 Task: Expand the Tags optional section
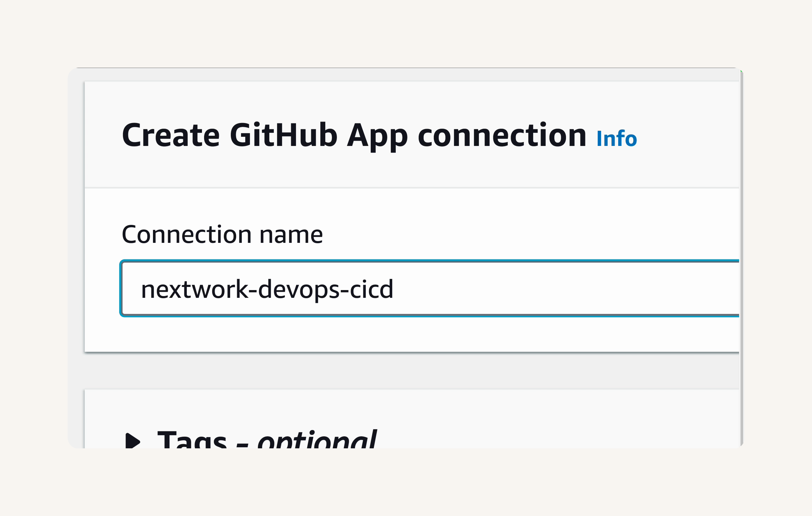pyautogui.click(x=133, y=441)
